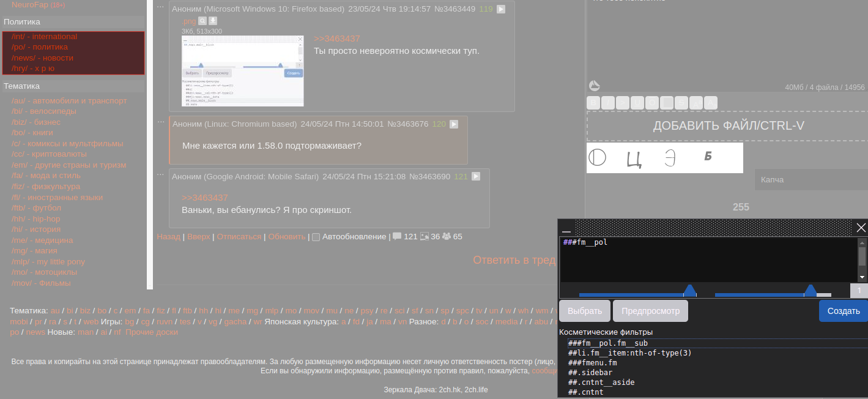Close the uBlock element picker dialog

coord(861,228)
